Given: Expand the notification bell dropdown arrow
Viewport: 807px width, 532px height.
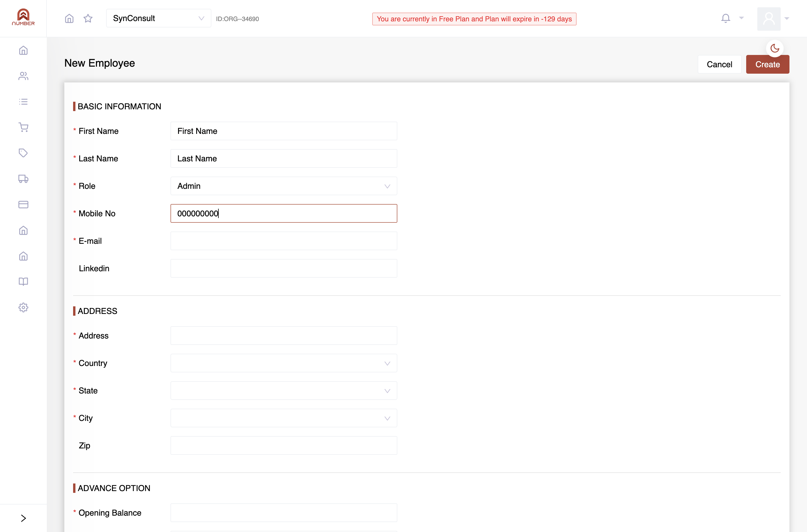Looking at the screenshot, I should pyautogui.click(x=742, y=18).
